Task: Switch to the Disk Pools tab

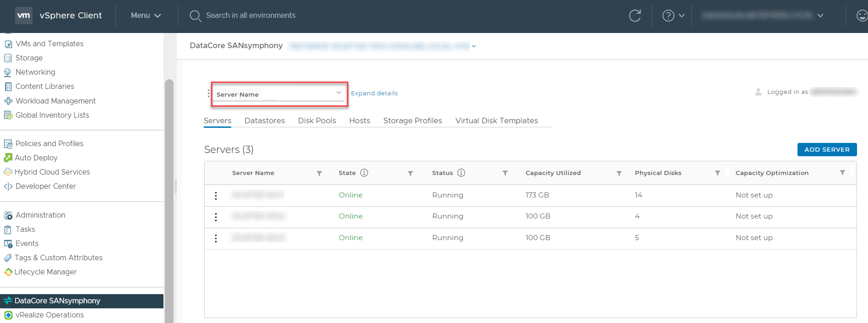Action: (x=317, y=120)
